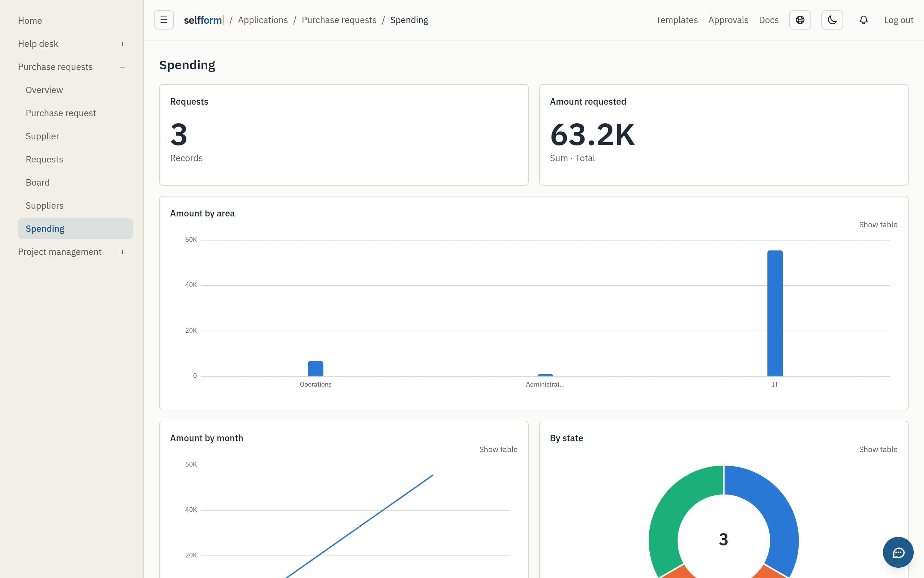924x578 pixels.
Task: Select Spending sidebar item
Action: [x=75, y=229]
